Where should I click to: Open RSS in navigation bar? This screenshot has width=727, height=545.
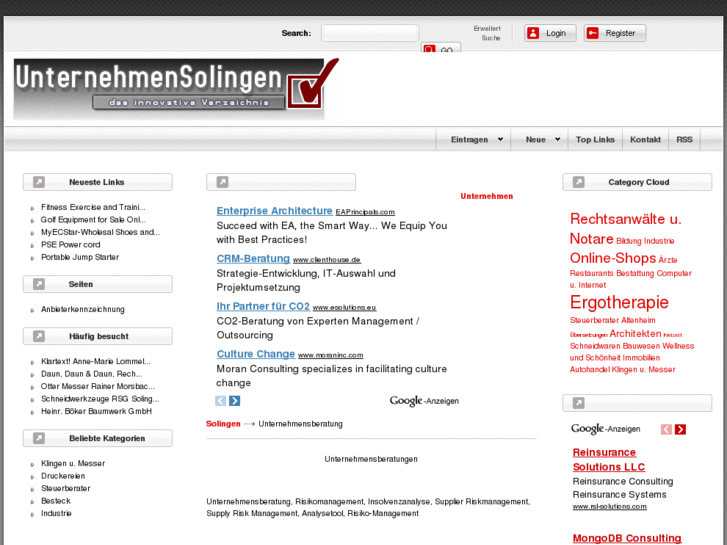(684, 140)
